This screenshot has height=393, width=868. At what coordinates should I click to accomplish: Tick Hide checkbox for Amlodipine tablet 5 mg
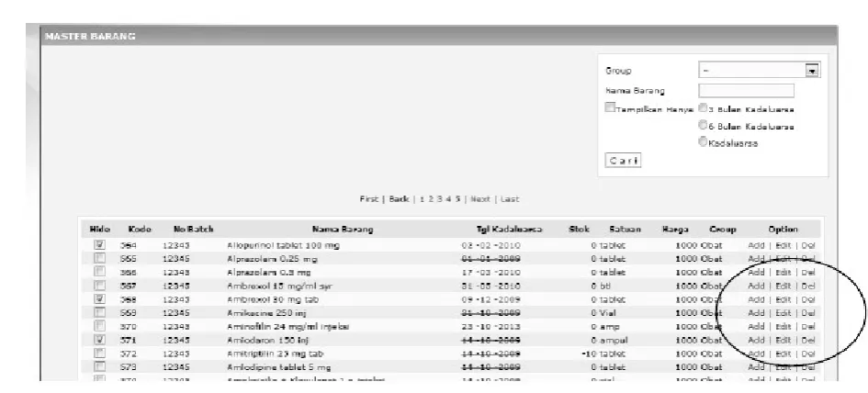(99, 367)
